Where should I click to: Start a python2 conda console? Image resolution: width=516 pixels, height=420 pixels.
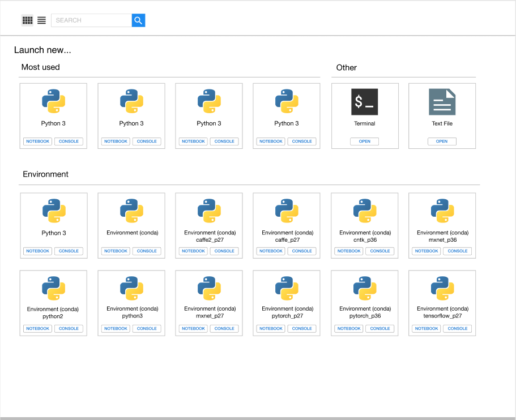click(x=69, y=328)
